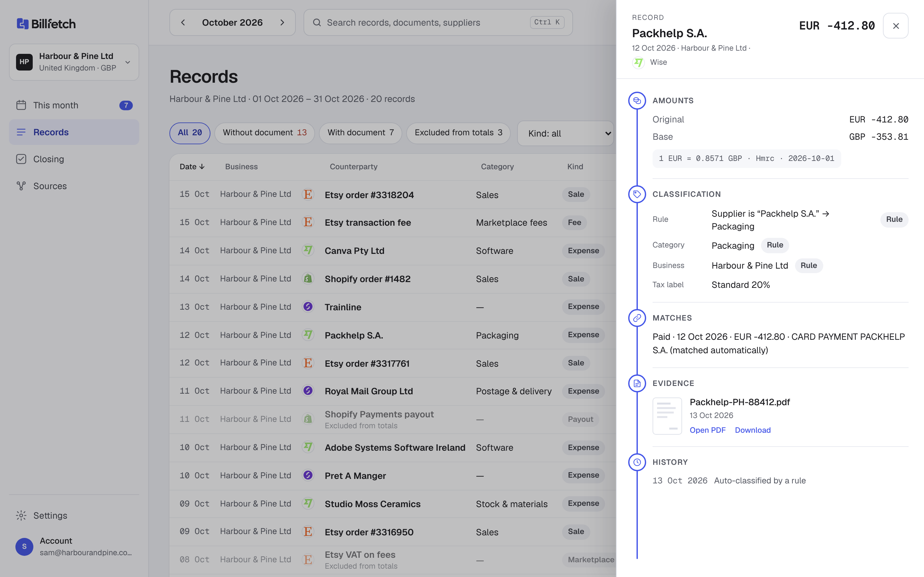Advance to next month arrow
This screenshot has width=924, height=577.
[282, 22]
